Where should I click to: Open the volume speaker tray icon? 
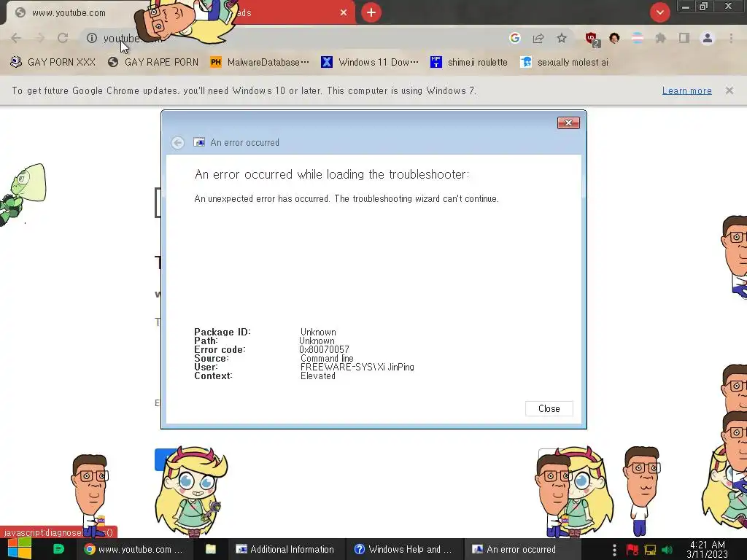[x=667, y=550]
